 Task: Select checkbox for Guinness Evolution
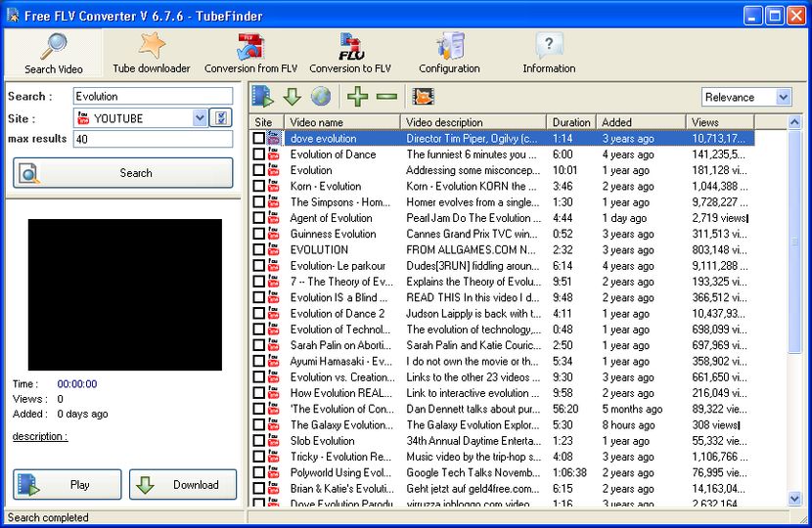[x=259, y=234]
